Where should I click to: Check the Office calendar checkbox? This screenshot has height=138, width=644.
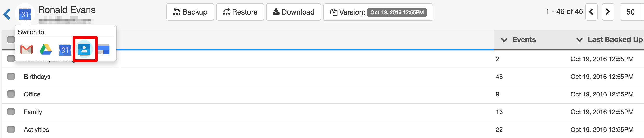point(11,94)
